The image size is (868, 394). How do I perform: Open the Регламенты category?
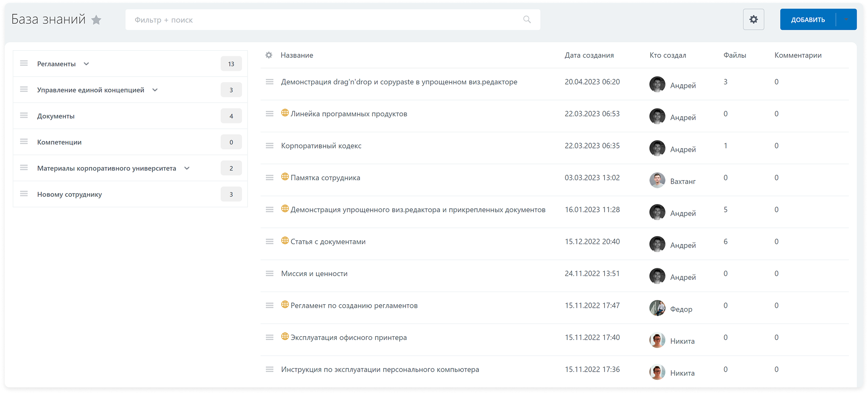click(x=56, y=64)
